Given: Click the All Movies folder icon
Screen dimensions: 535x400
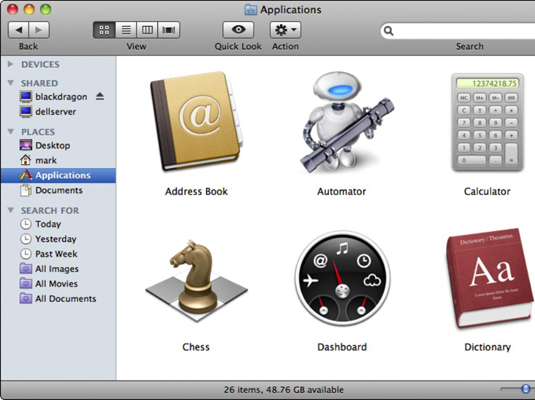Looking at the screenshot, I should (x=26, y=284).
